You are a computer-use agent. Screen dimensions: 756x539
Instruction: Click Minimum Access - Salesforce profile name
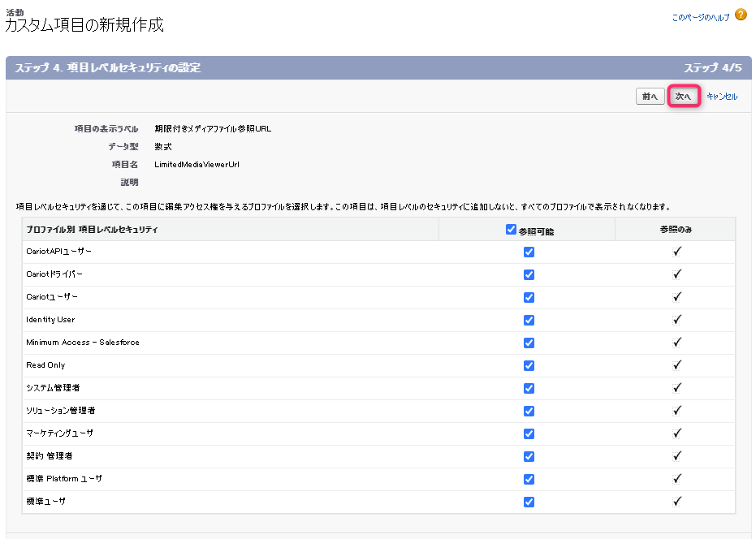tap(83, 343)
